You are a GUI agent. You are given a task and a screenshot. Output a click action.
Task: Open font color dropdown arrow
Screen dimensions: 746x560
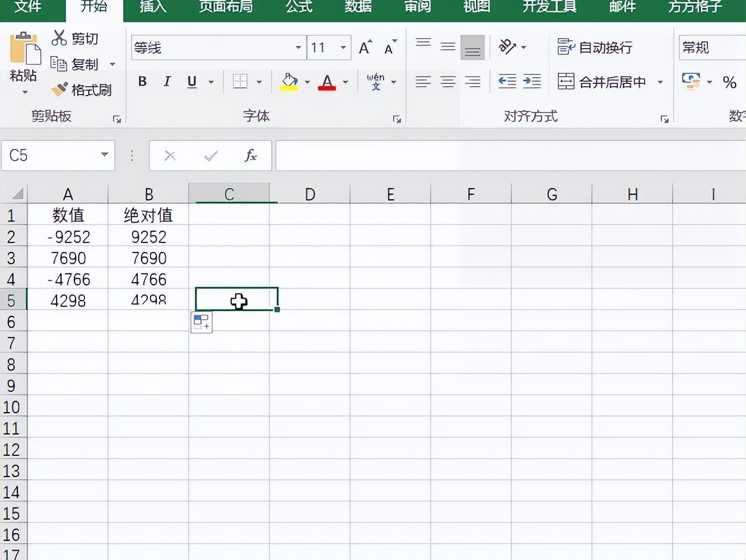pos(346,82)
